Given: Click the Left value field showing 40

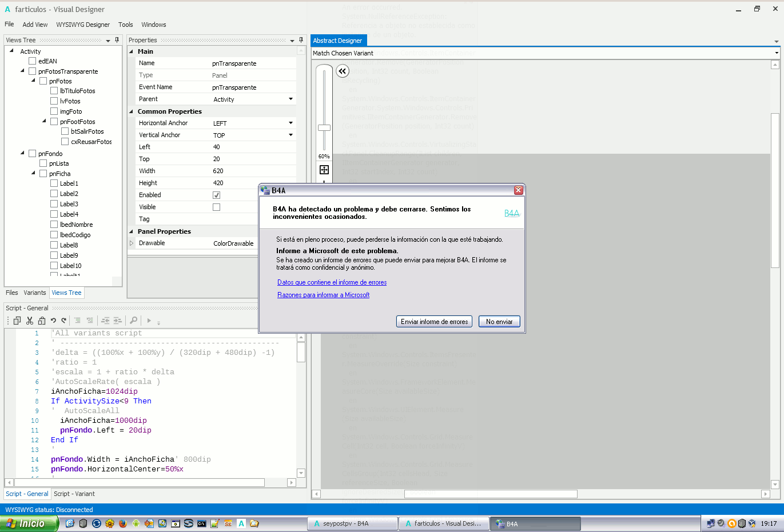Looking at the screenshot, I should click(253, 147).
